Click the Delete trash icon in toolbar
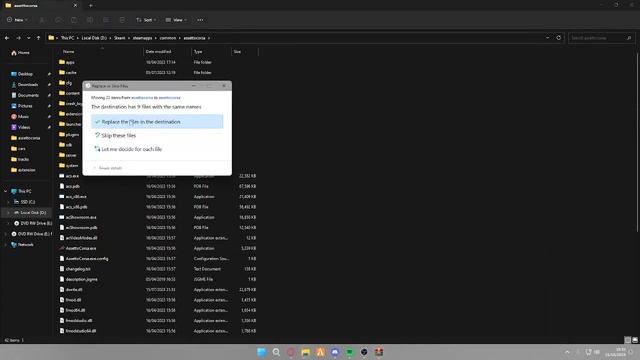This screenshot has width=640, height=360. point(122,20)
